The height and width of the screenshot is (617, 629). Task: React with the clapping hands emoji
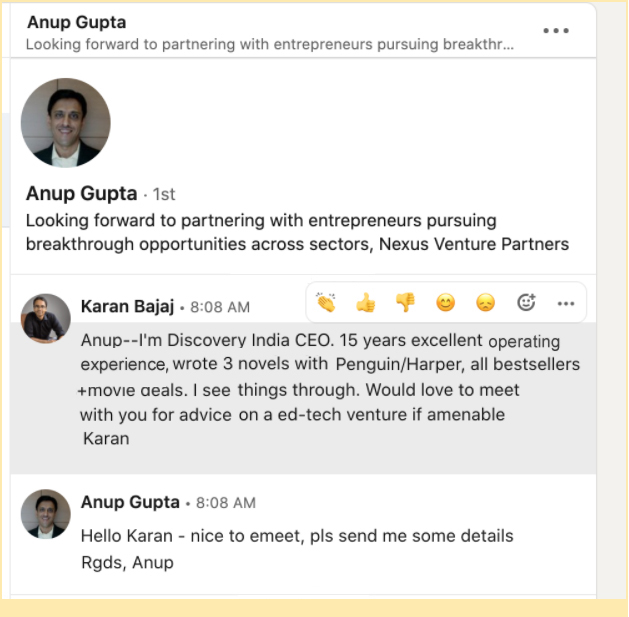point(326,302)
